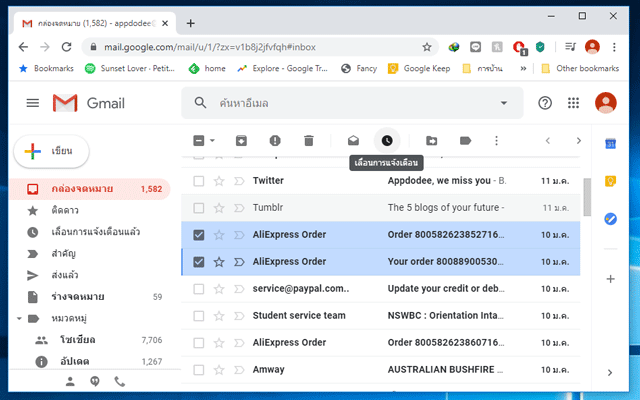Click the Gmail logo

(x=89, y=103)
